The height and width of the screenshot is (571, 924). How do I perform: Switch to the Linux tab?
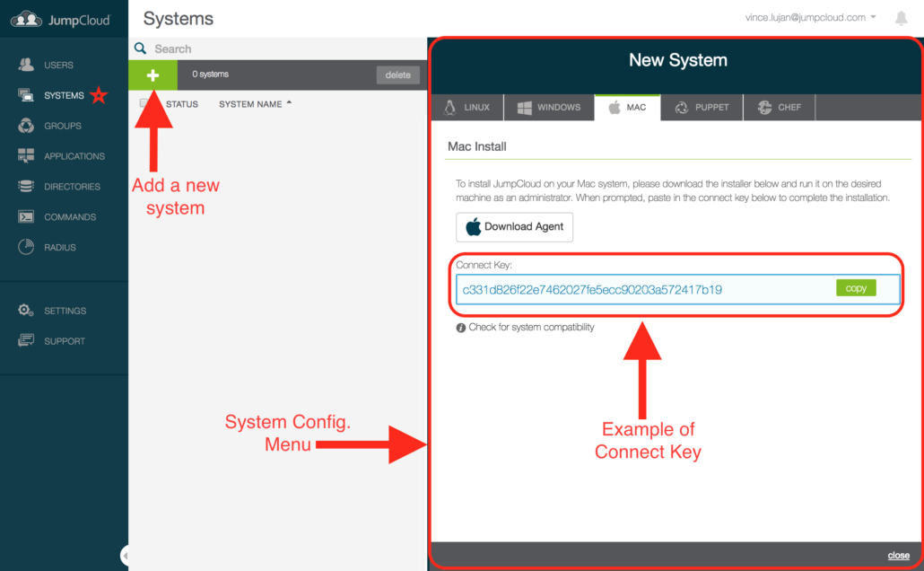point(466,108)
